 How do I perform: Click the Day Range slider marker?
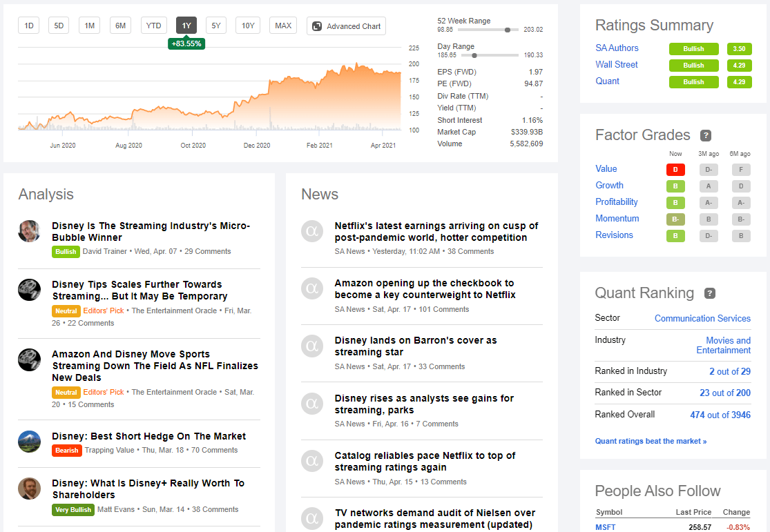(474, 55)
